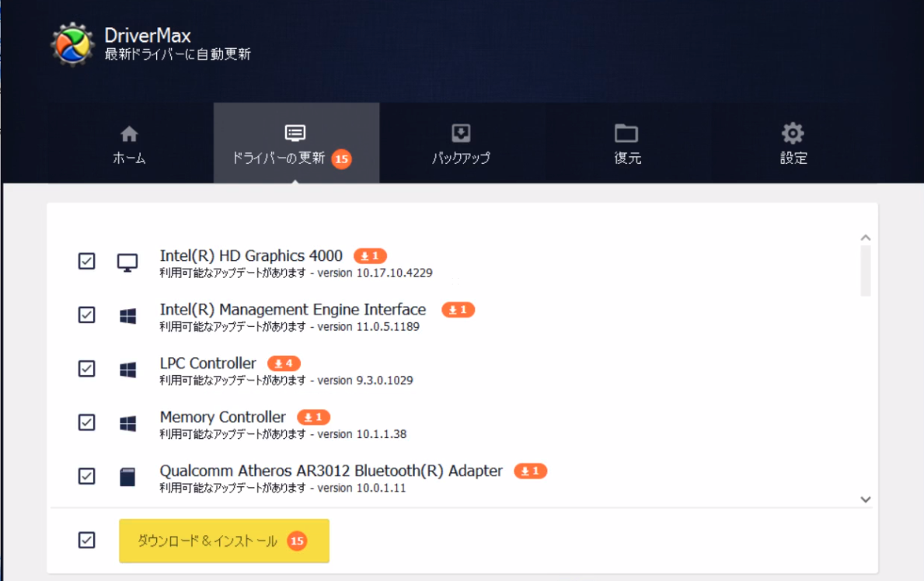The height and width of the screenshot is (581, 924).
Task: Click the home icon above ホーム
Action: [129, 134]
